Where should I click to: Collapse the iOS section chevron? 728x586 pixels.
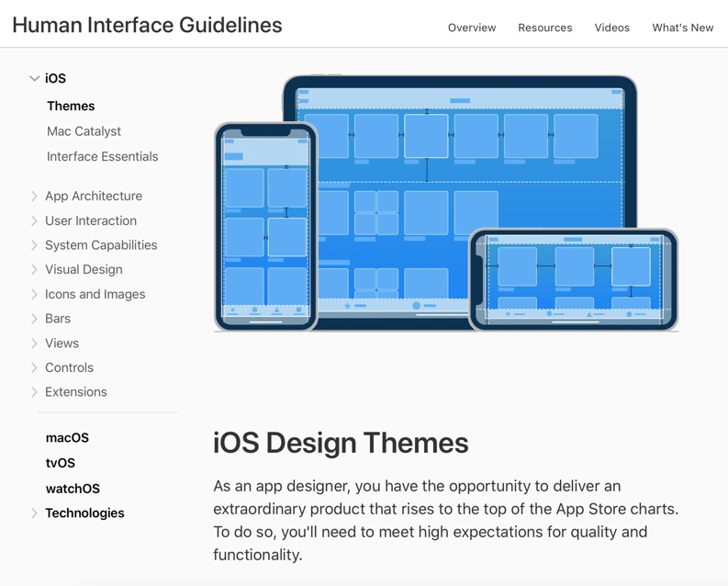tap(34, 78)
